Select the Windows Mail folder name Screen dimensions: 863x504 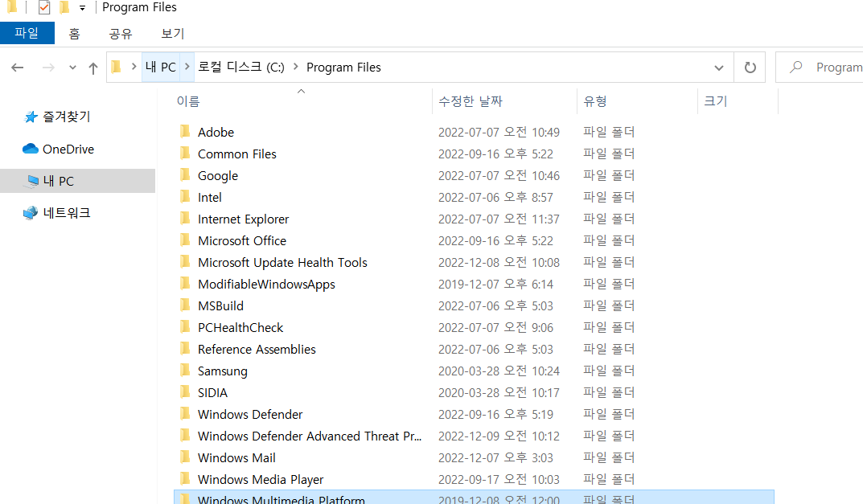(236, 458)
